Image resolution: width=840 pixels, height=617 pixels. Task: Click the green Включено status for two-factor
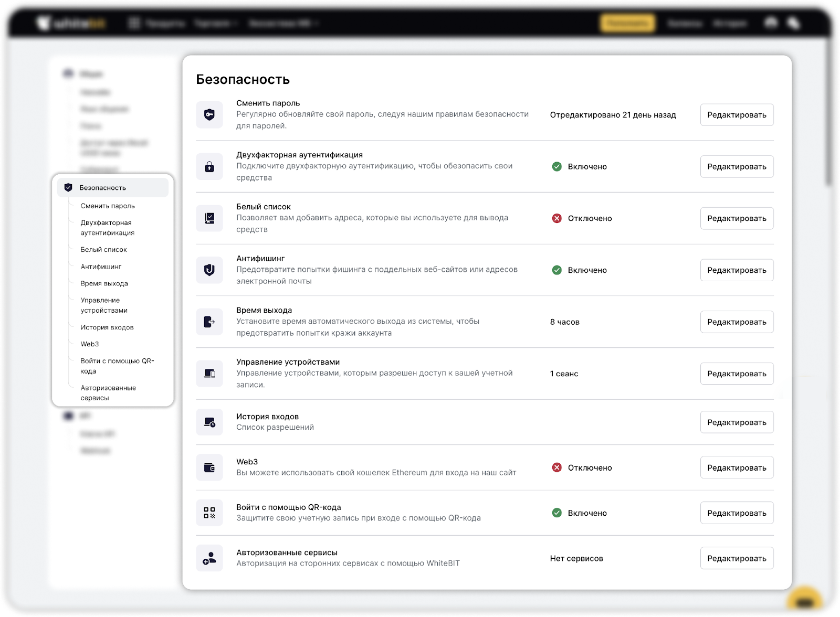pyautogui.click(x=580, y=167)
